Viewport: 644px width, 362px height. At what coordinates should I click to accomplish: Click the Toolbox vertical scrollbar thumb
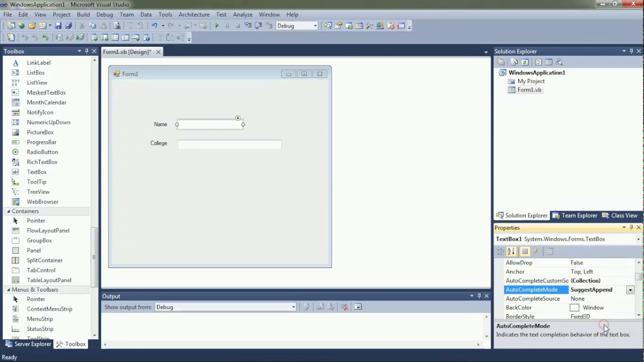point(94,257)
